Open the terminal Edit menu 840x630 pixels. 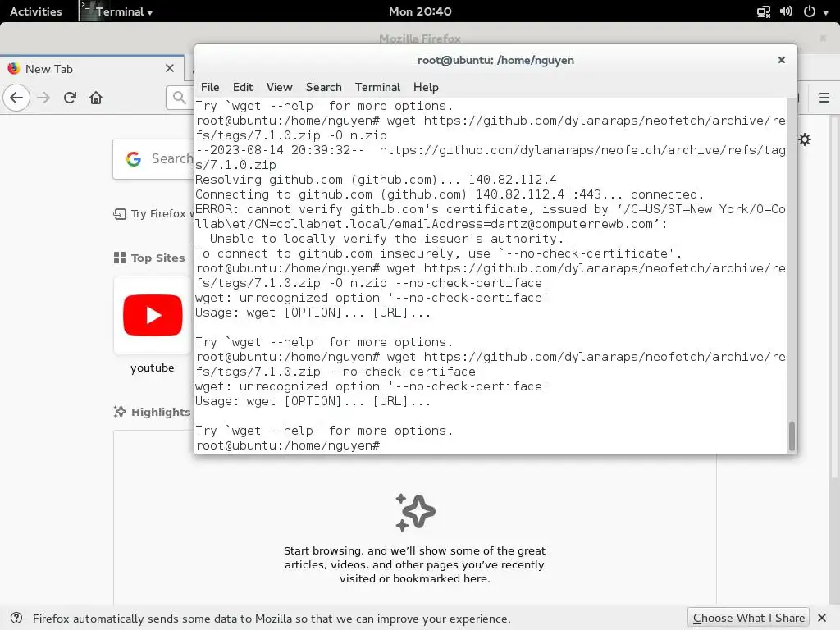click(x=243, y=87)
